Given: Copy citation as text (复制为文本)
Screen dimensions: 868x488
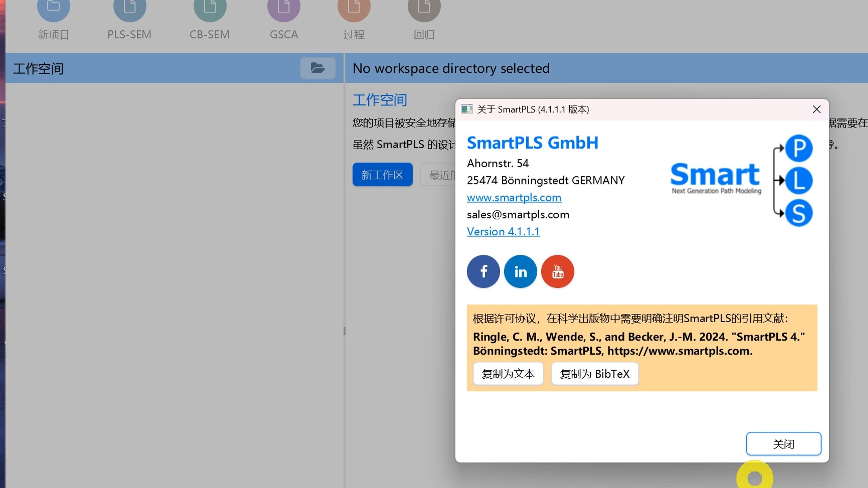Looking at the screenshot, I should tap(508, 374).
